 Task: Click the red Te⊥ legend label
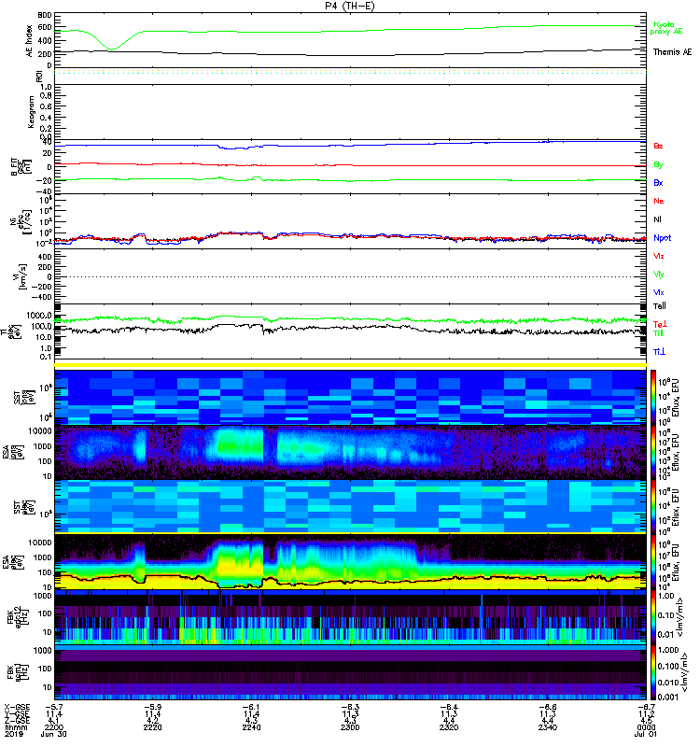[660, 324]
